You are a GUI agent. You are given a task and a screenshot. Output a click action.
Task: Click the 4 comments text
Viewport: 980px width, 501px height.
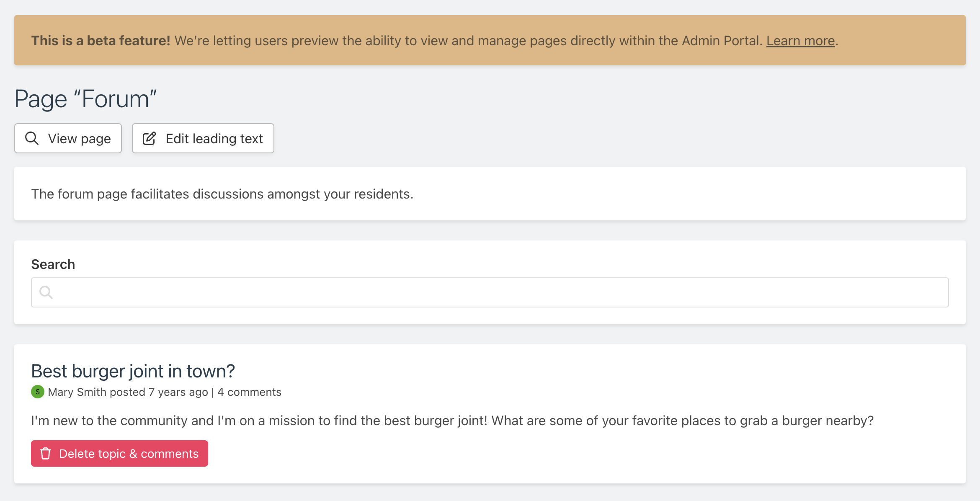coord(249,392)
